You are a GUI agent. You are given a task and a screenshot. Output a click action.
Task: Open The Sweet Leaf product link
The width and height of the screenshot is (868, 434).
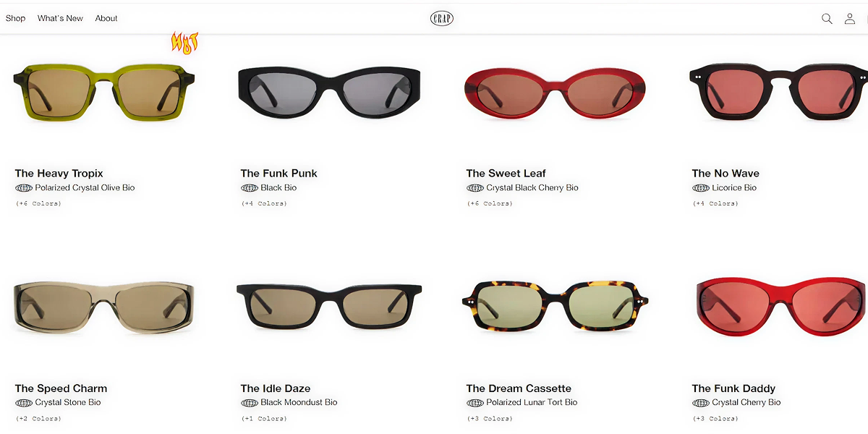click(x=506, y=174)
